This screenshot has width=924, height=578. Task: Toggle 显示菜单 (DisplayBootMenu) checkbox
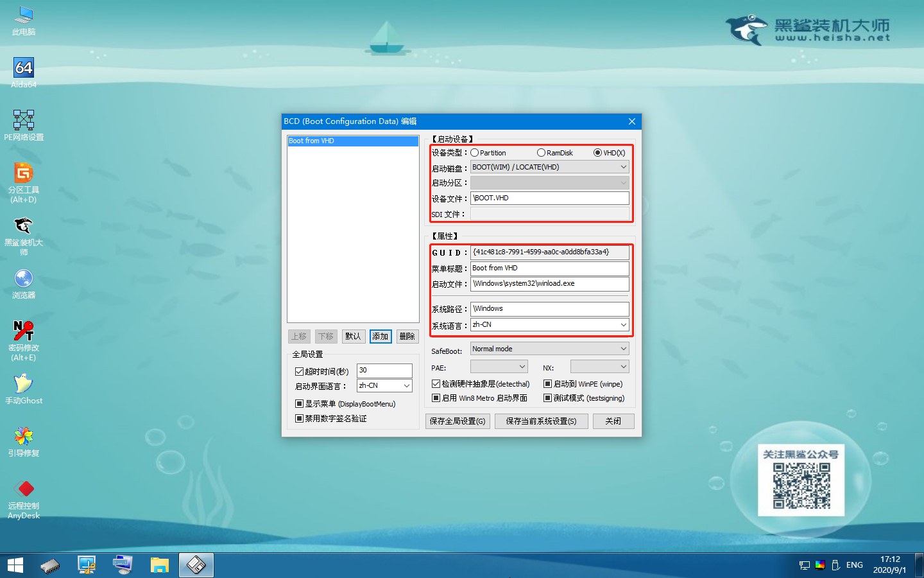[x=345, y=404]
